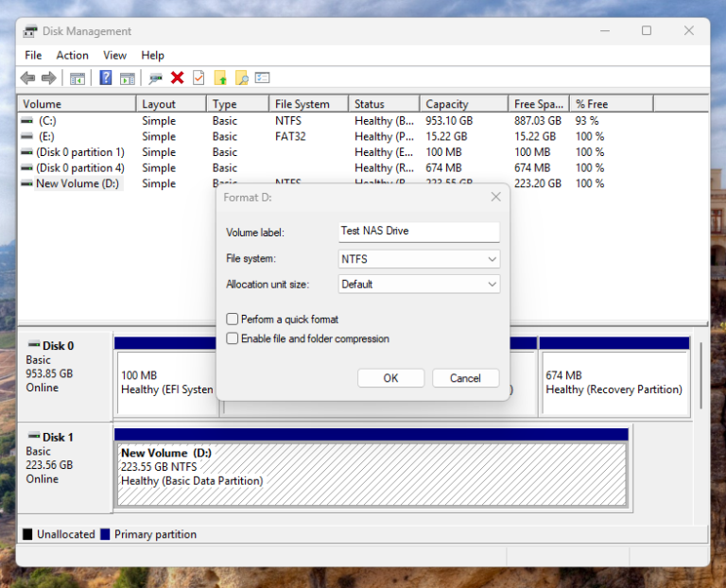
Task: Click the Back arrow toolbar icon
Action: click(x=27, y=78)
